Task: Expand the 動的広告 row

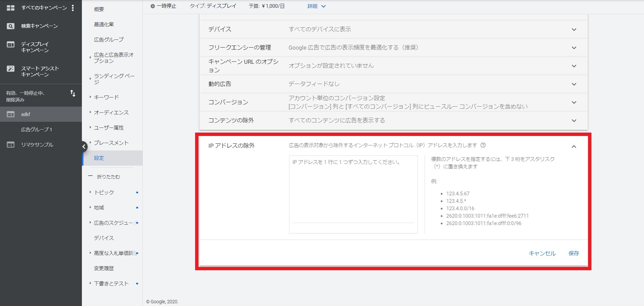Action: (x=574, y=84)
